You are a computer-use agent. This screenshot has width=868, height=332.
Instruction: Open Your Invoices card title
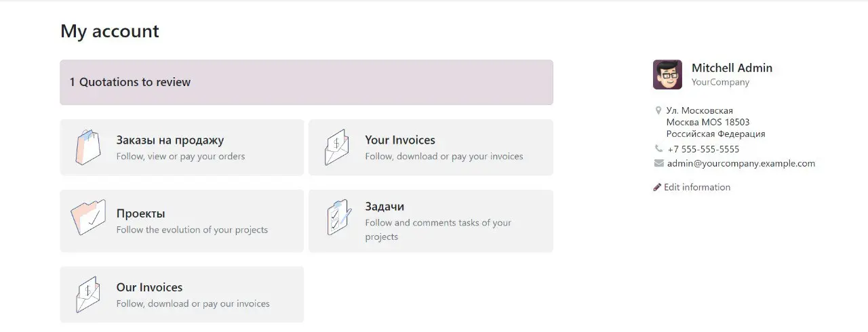(400, 140)
